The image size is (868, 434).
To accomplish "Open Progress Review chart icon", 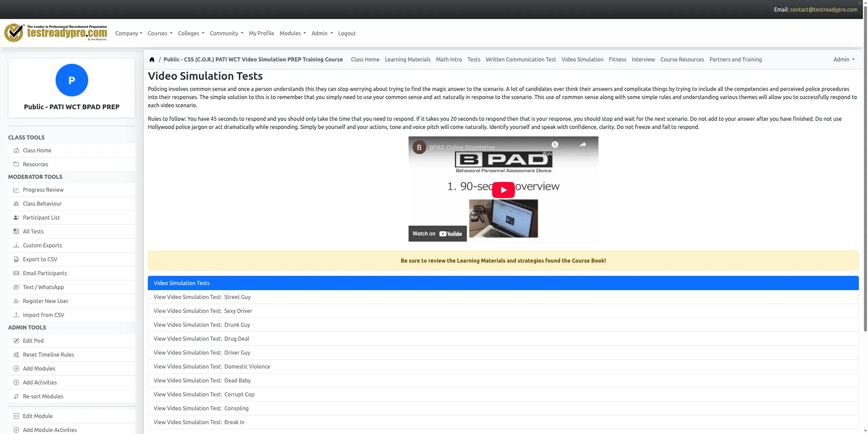I will 16,190.
